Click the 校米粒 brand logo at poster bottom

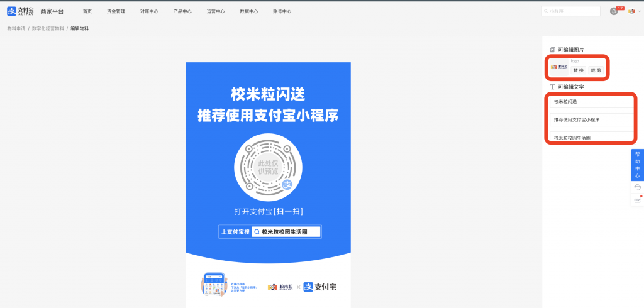pos(280,287)
